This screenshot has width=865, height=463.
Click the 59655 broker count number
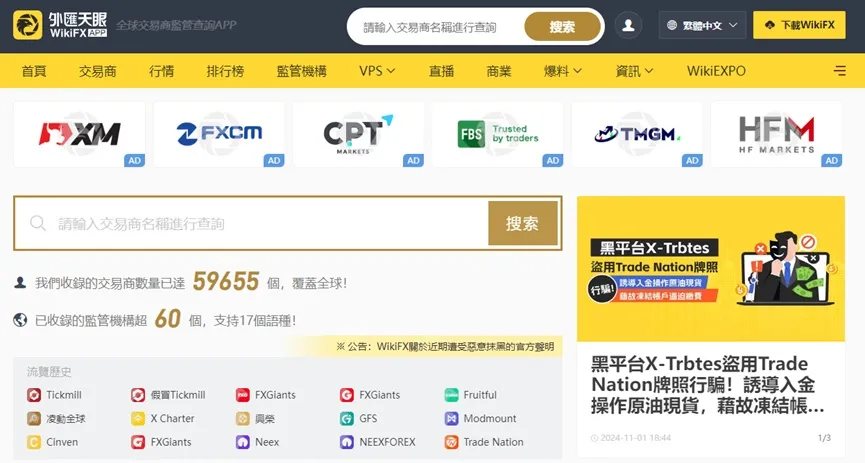pos(226,281)
